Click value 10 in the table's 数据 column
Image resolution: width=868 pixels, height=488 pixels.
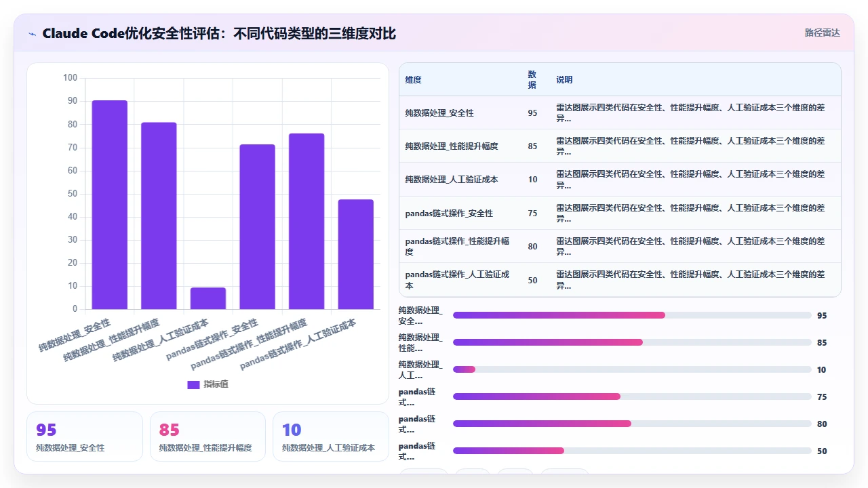tap(532, 180)
